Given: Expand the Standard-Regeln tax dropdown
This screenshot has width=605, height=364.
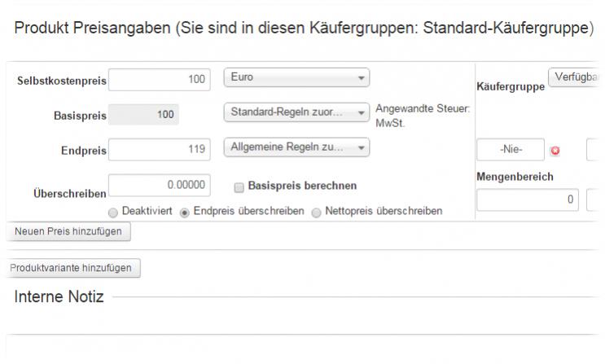Looking at the screenshot, I should [296, 112].
